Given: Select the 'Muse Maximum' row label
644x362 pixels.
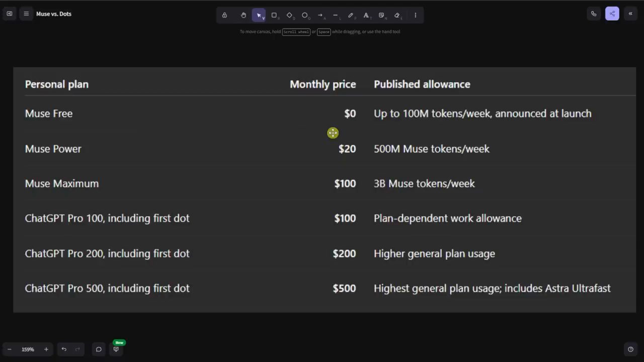Looking at the screenshot, I should [62, 184].
